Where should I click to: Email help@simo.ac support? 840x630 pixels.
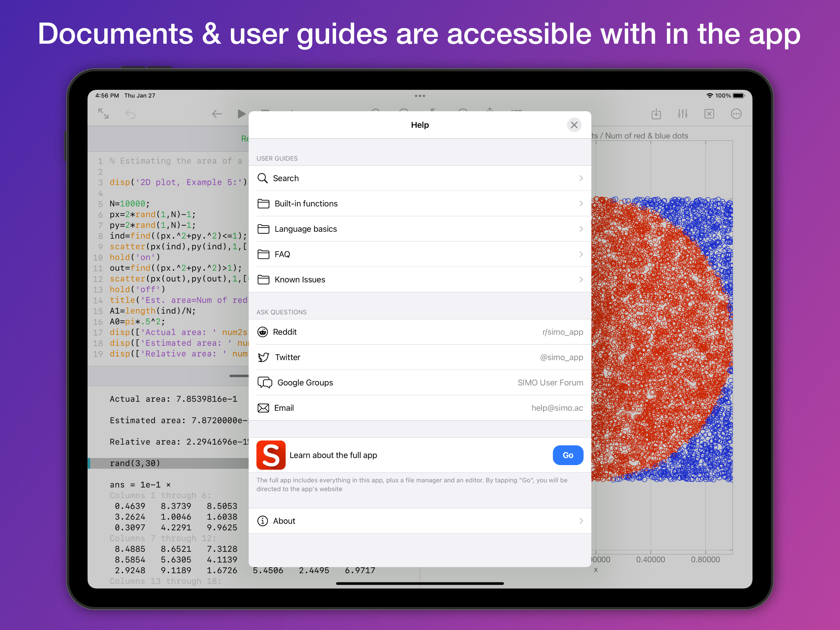[x=420, y=408]
